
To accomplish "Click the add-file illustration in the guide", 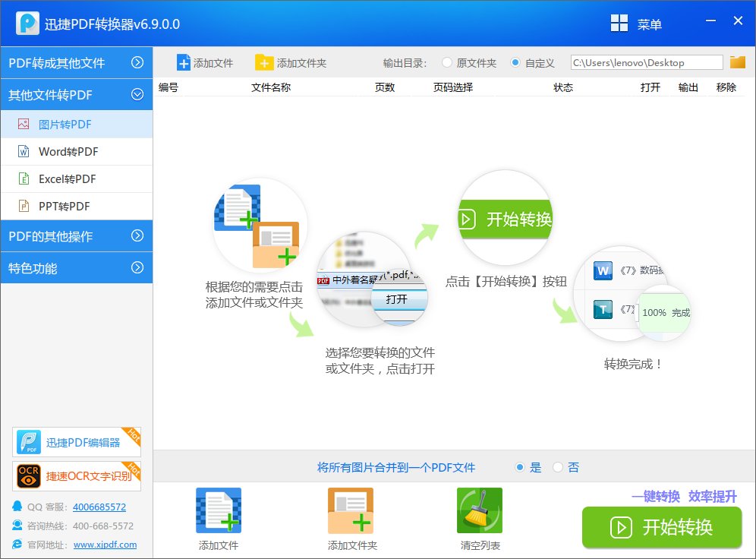I will 260,226.
